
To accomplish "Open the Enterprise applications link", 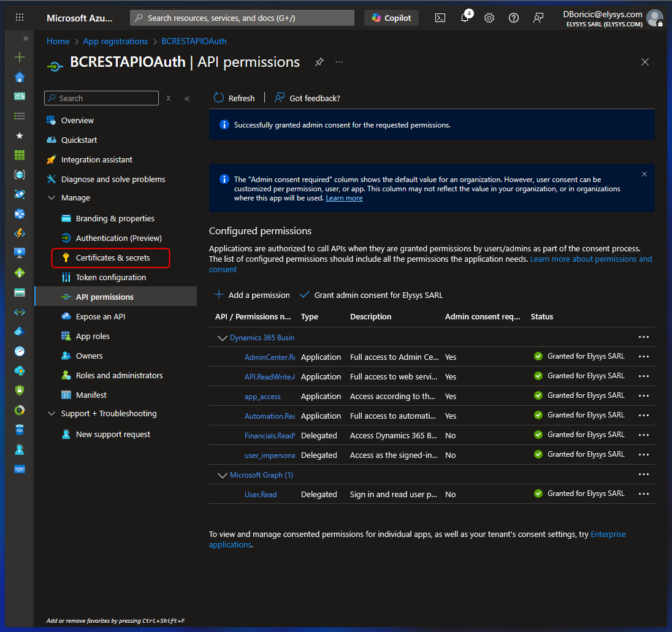I will (608, 535).
